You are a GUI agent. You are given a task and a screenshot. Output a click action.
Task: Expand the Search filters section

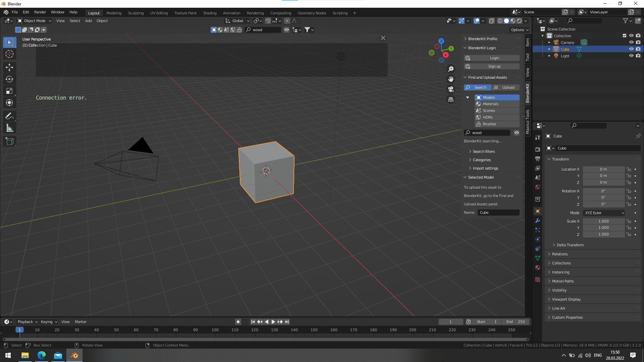click(482, 151)
